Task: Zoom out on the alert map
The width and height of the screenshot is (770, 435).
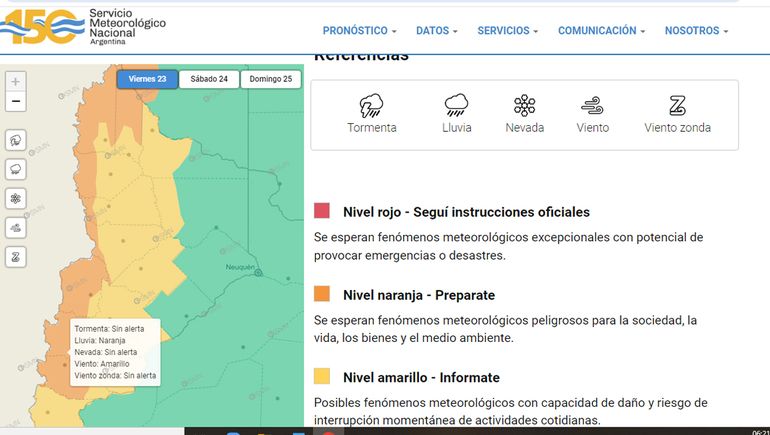Action: pos(16,102)
